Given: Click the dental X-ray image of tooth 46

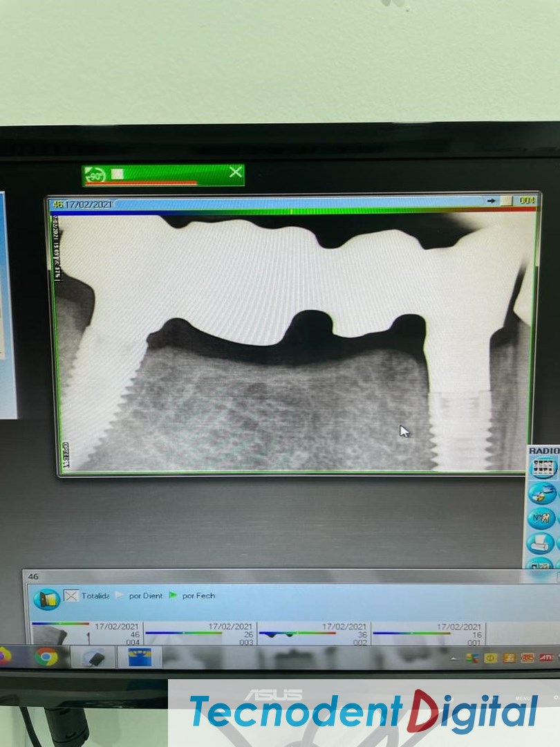Looking at the screenshot, I should pyautogui.click(x=294, y=342).
